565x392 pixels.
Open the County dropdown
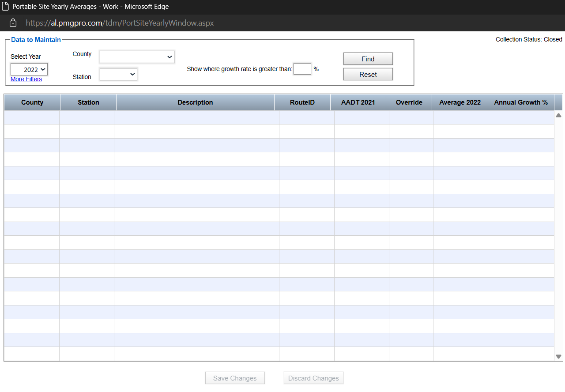tap(137, 57)
